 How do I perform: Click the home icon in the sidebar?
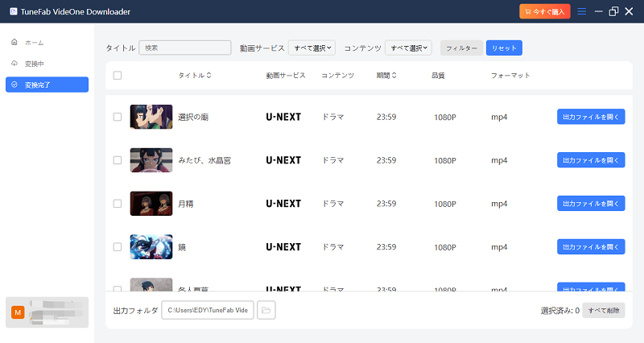click(x=14, y=42)
